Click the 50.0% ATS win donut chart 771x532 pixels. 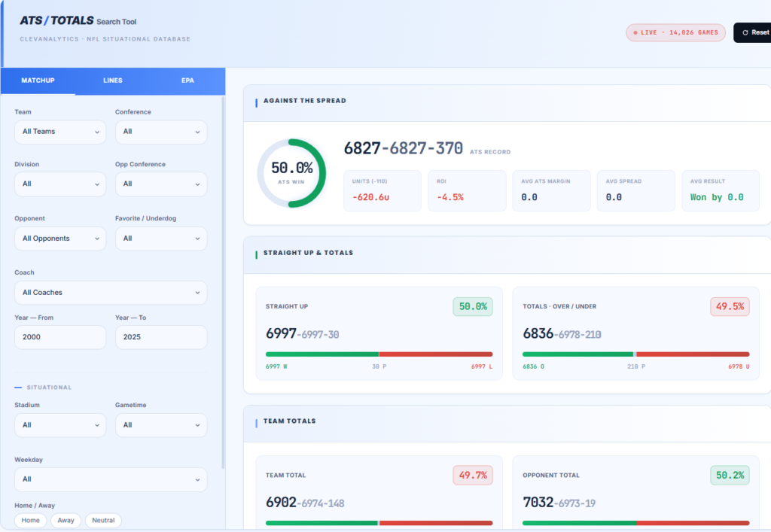[x=291, y=173]
